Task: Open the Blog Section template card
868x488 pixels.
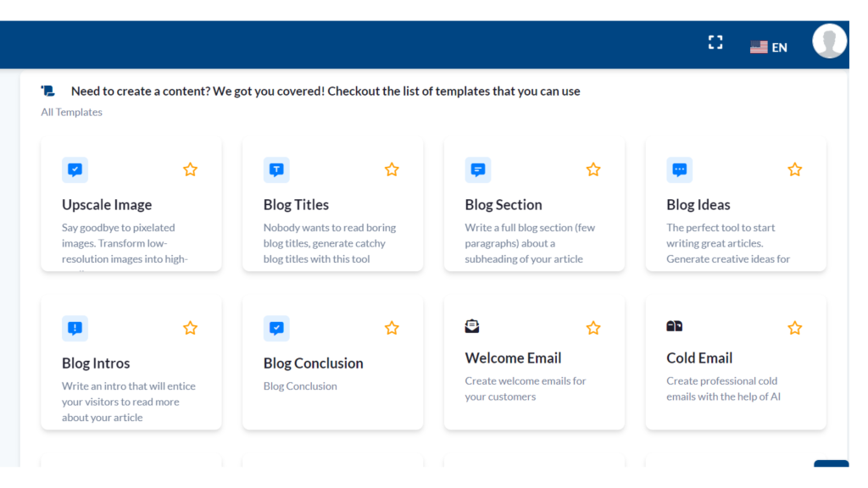Action: [x=534, y=203]
